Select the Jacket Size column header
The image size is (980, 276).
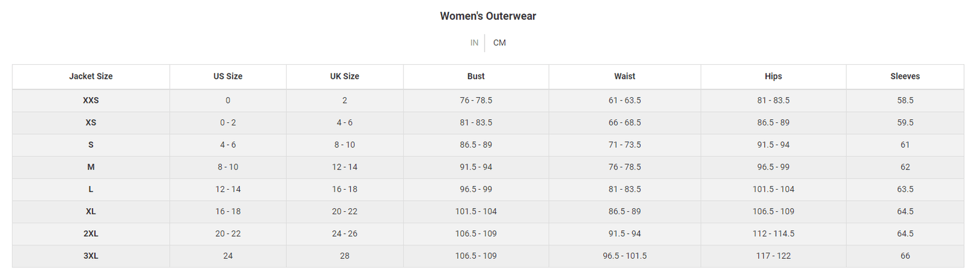pos(91,76)
